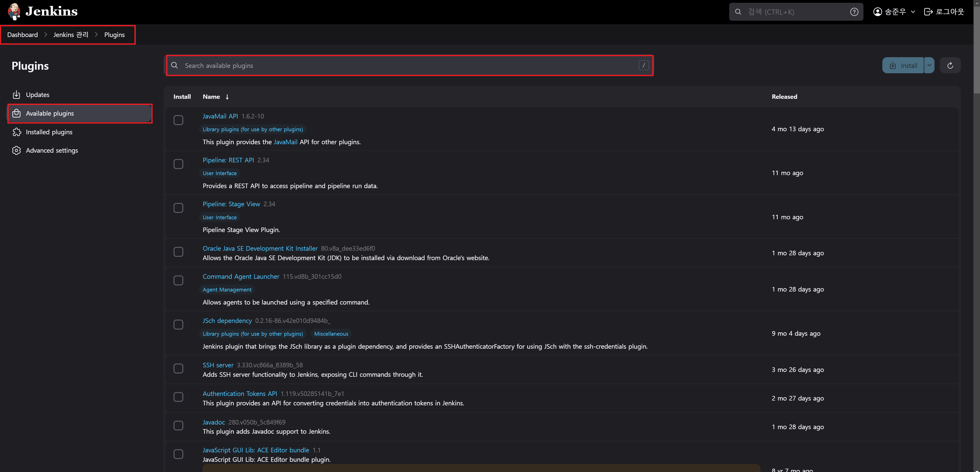Screen dimensions: 980x472
Task: Select the SSH server plugin checkbox
Action: pyautogui.click(x=178, y=369)
